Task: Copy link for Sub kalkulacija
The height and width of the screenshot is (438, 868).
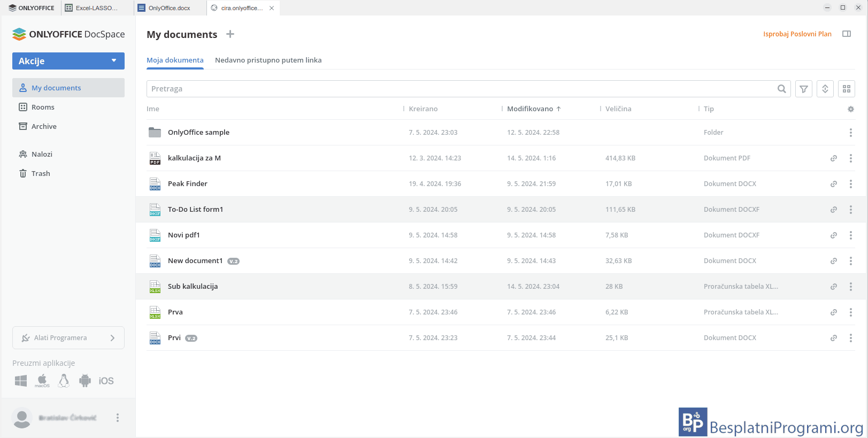Action: pos(833,287)
